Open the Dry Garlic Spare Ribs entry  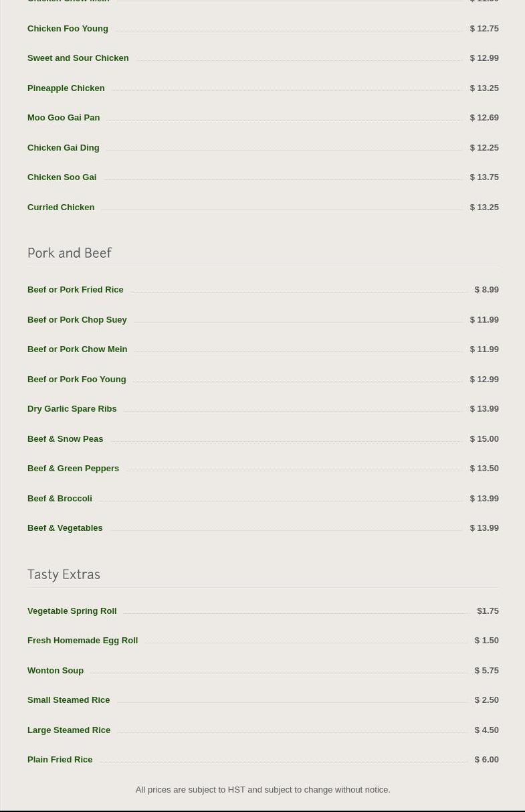click(72, 409)
